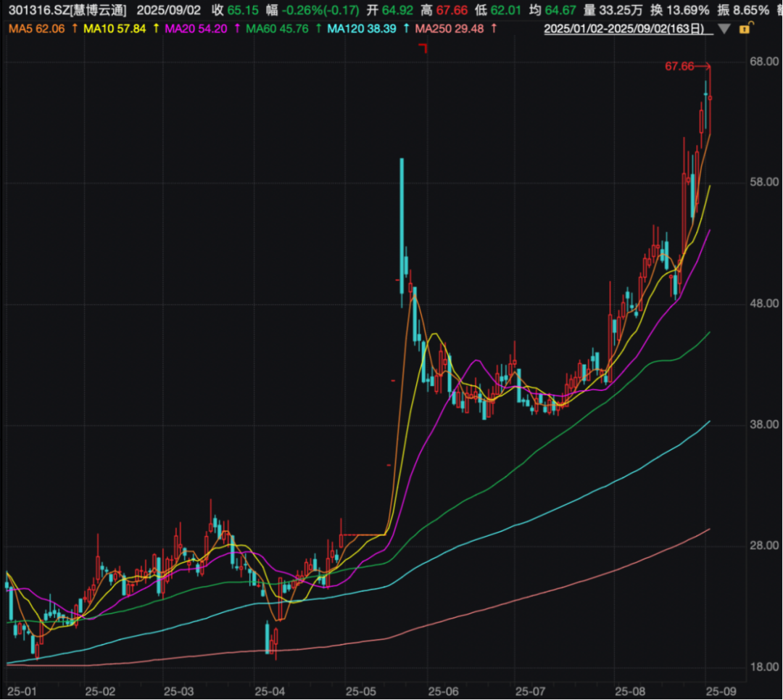
Task: Click the 38.00 price axis label
Action: coord(764,424)
